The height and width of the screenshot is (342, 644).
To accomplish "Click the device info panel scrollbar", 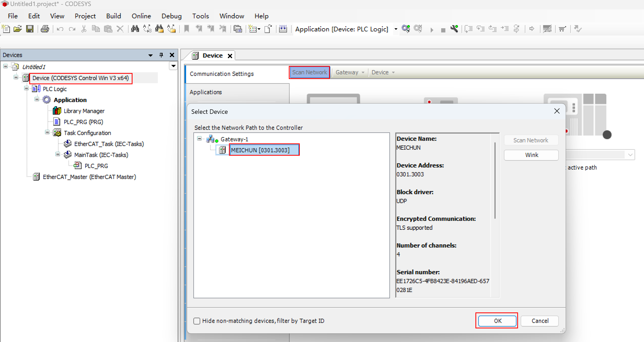I will pyautogui.click(x=495, y=181).
